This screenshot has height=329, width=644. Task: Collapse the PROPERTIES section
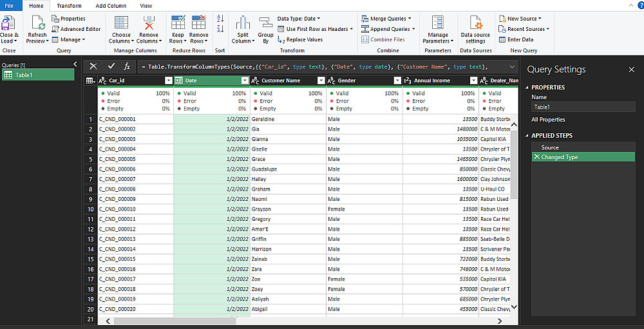pyautogui.click(x=527, y=88)
